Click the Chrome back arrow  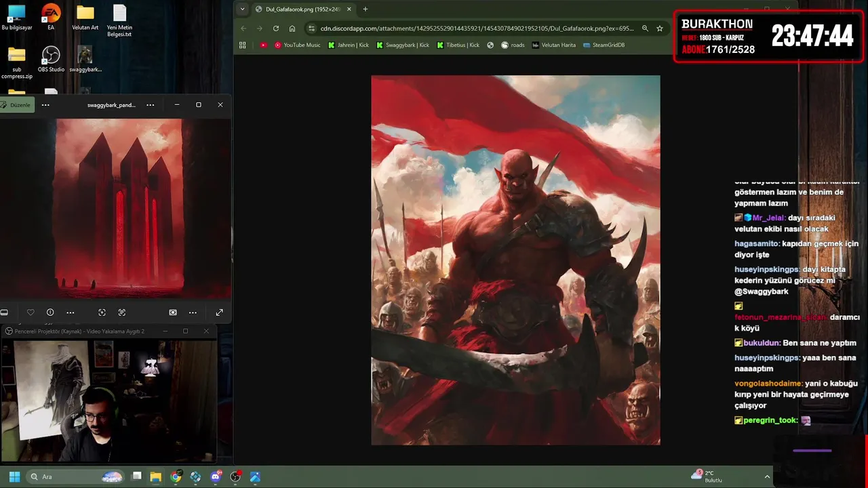tap(243, 28)
